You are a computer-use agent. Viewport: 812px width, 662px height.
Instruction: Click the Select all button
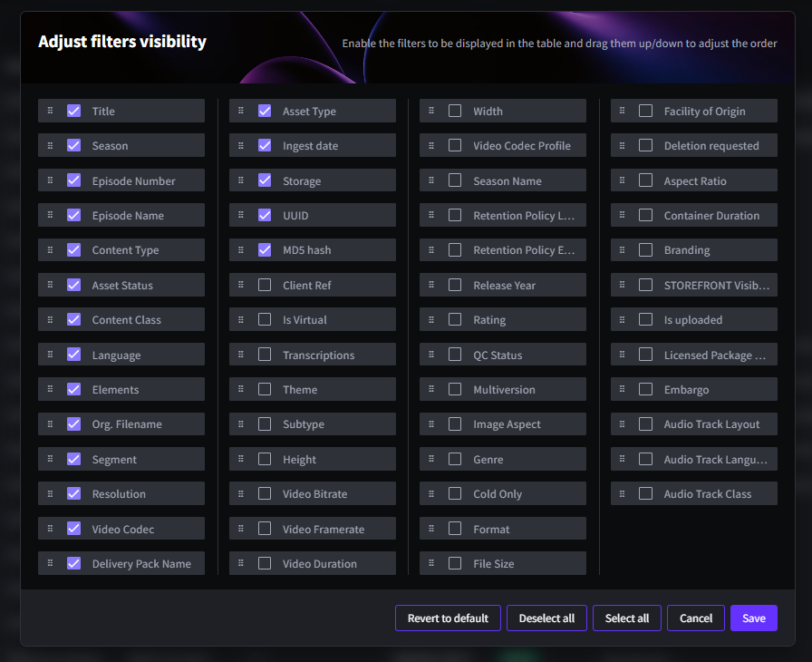[627, 618]
